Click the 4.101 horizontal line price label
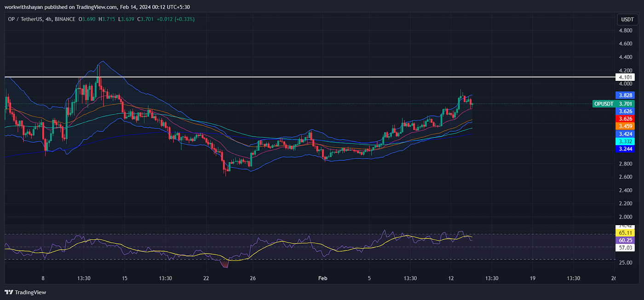Image resolution: width=644 pixels, height=300 pixels. 624,77
